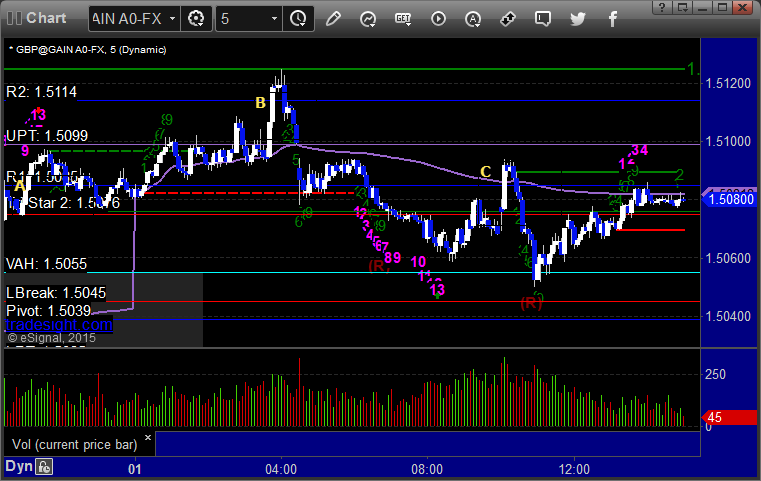This screenshot has height=481, width=761.
Task: Click the linked arrows symbol icon
Action: pyautogui.click(x=508, y=19)
